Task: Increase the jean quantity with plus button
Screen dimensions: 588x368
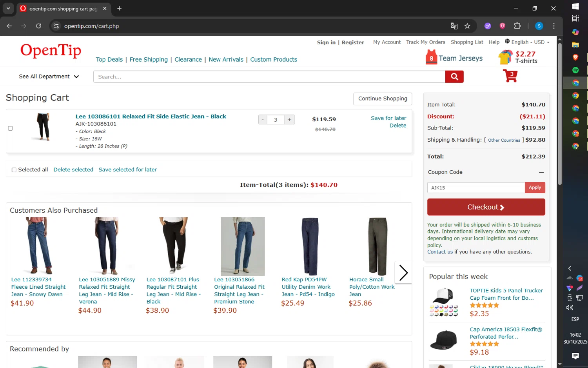Action: (x=290, y=120)
